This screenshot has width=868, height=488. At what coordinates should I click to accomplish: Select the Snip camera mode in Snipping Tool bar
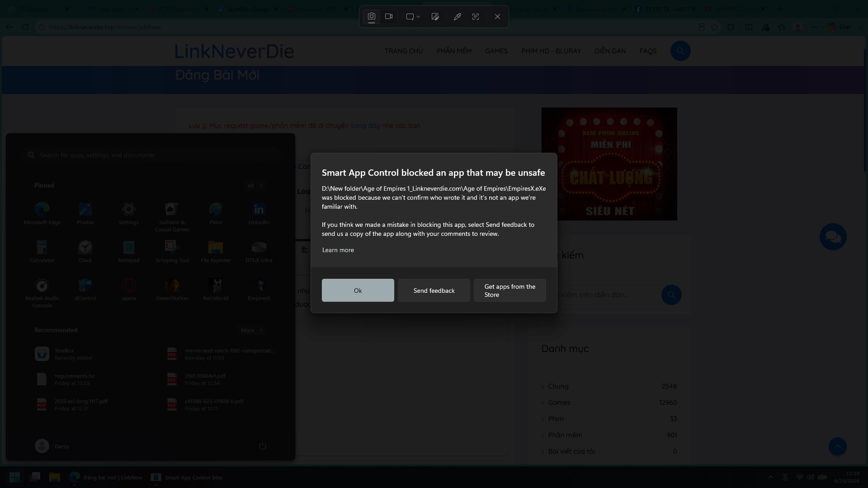click(371, 17)
